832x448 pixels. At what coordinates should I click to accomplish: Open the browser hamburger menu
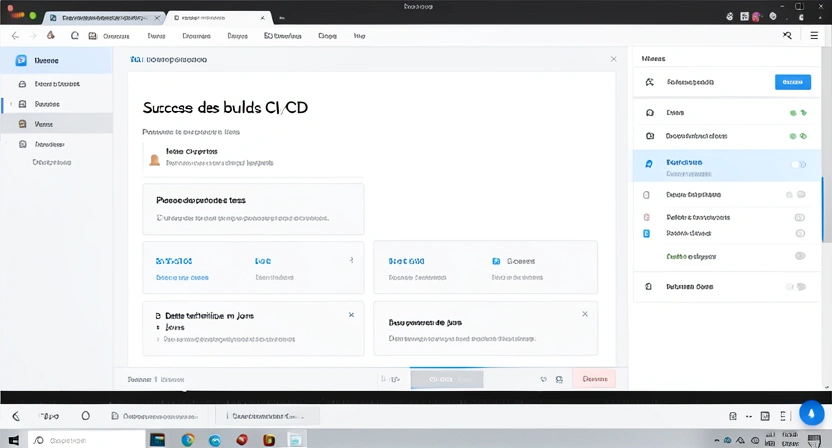coord(814,36)
